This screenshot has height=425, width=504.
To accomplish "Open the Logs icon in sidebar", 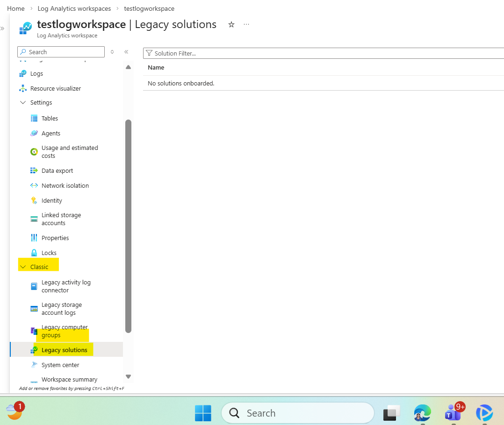I will click(23, 73).
